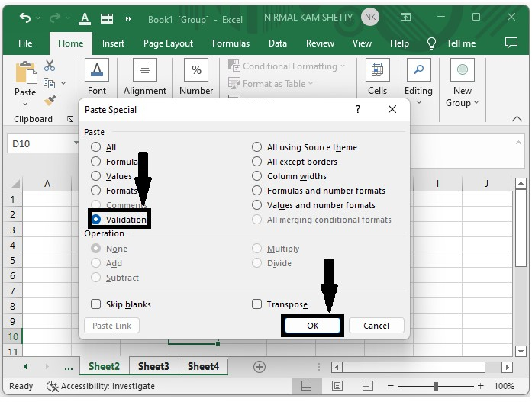The image size is (532, 402).
Task: Select the All paste radio option
Action: [x=95, y=147]
